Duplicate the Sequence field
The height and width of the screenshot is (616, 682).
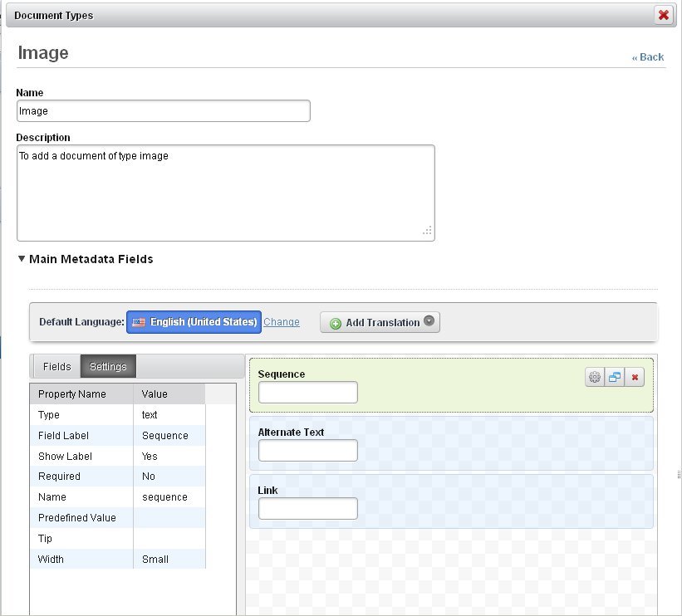pos(614,378)
